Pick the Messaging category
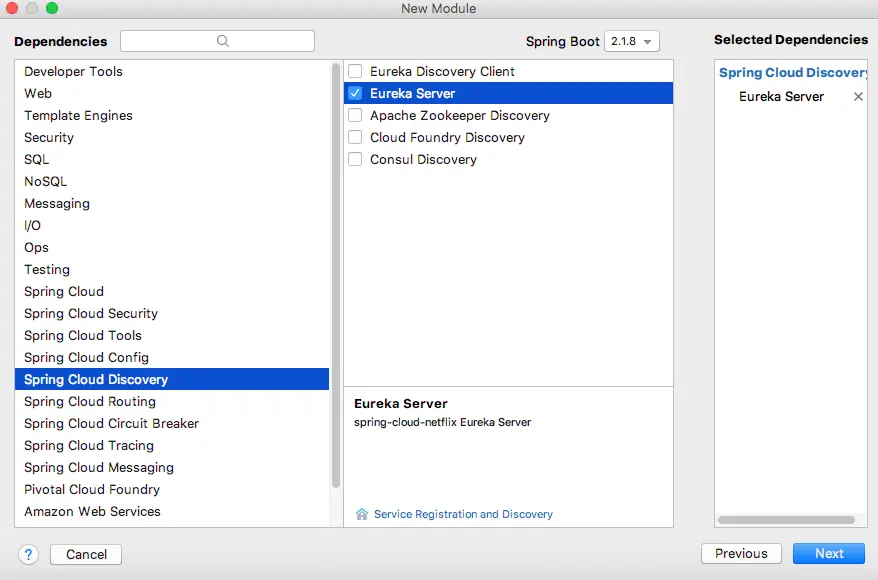 [x=172, y=203]
